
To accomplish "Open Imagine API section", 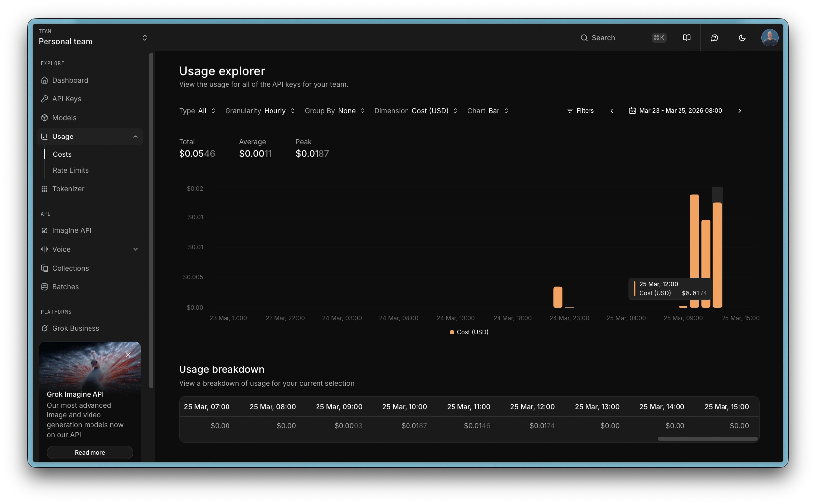I will tap(72, 230).
